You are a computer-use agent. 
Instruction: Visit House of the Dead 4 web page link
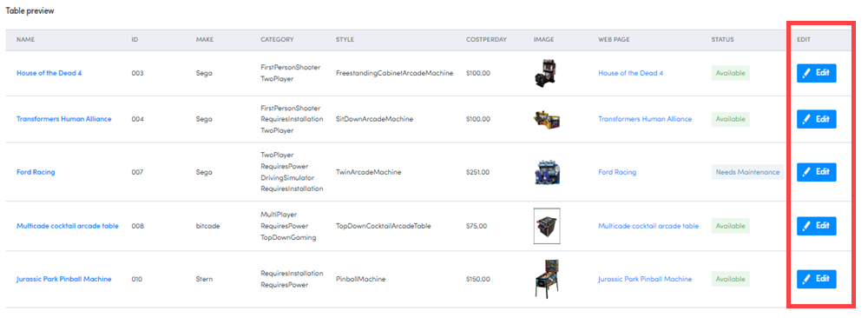(630, 73)
